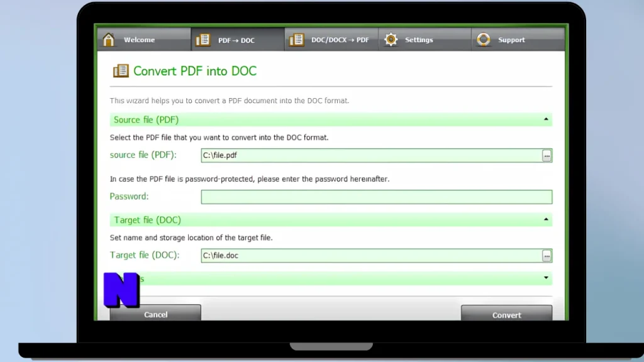
Task: Click the 'This wizard helps you' description text
Action: (x=229, y=101)
